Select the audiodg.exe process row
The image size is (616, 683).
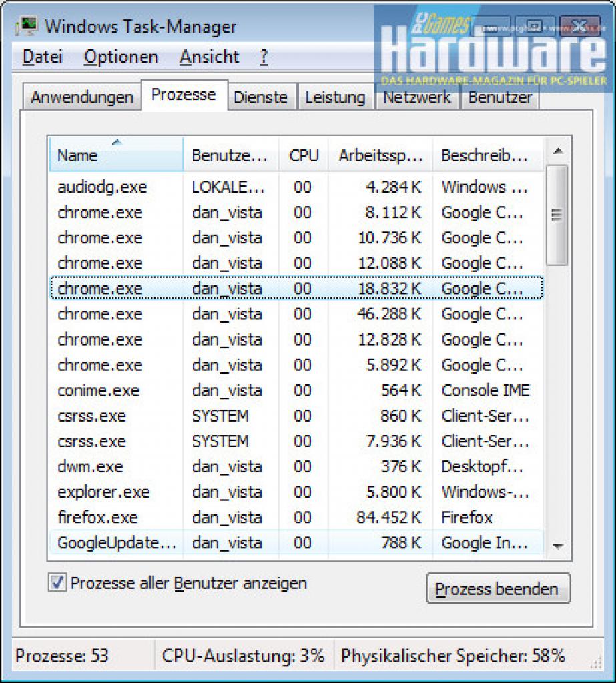tap(296, 187)
